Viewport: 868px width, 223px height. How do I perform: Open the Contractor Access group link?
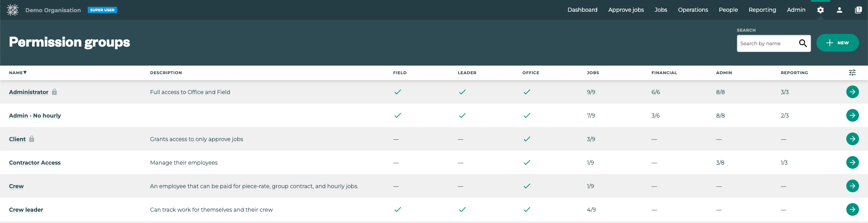tap(35, 163)
